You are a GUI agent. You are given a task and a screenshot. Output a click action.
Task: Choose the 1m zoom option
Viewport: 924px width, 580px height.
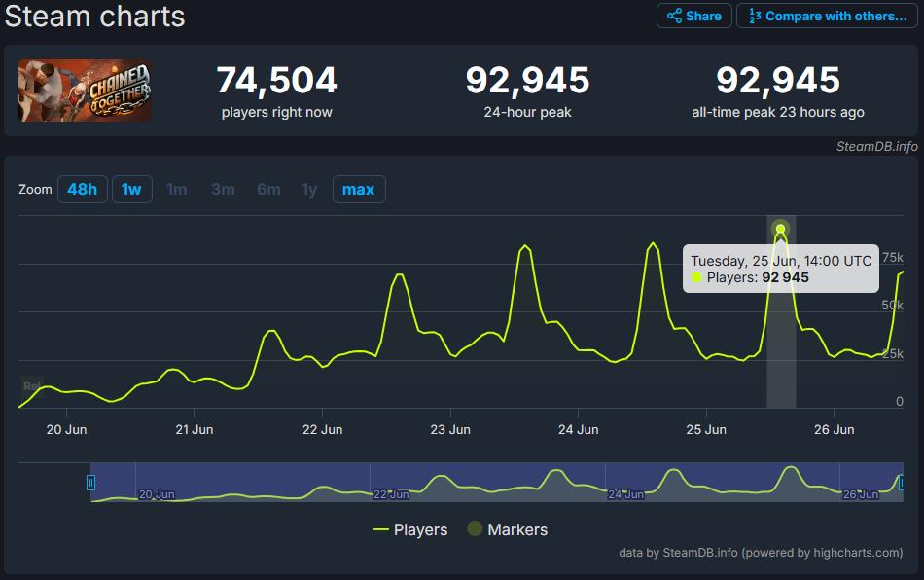tap(176, 189)
